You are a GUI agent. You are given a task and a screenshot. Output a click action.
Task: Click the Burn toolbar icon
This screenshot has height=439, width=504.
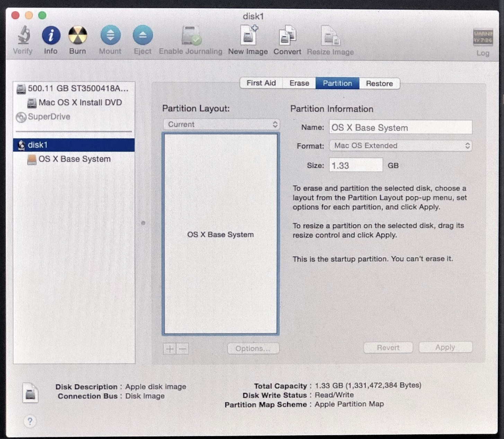tap(78, 35)
